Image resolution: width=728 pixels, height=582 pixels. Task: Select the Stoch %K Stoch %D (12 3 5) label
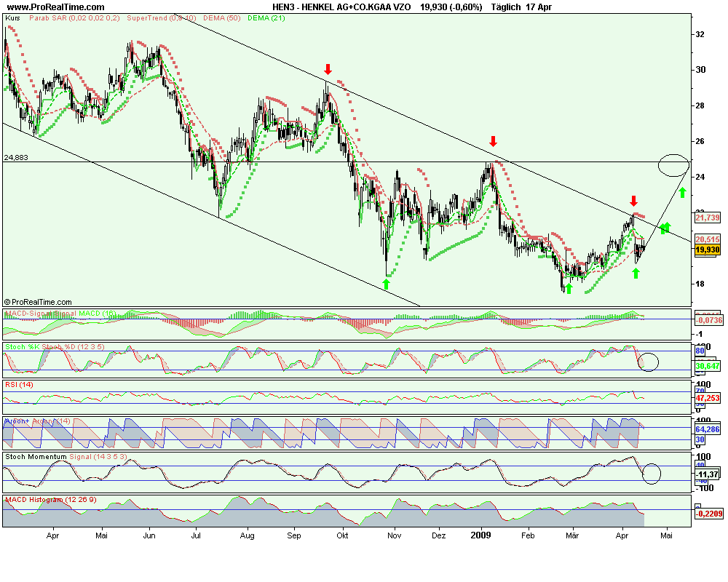pyautogui.click(x=55, y=347)
